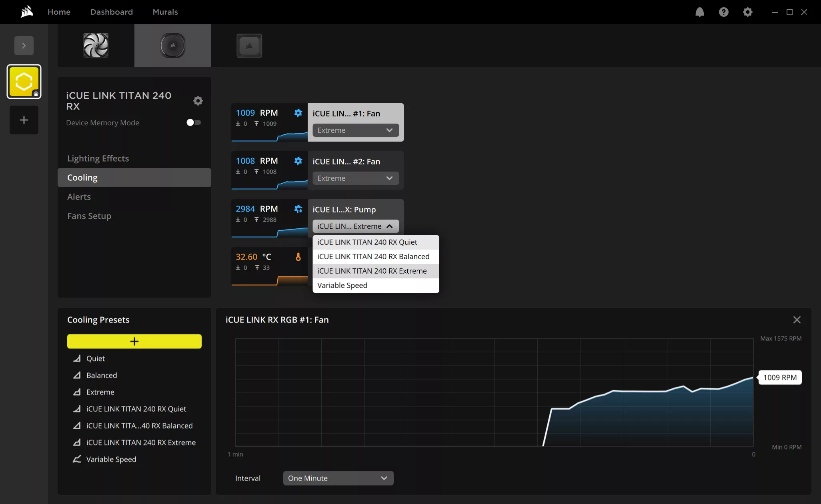This screenshot has height=504, width=821.
Task: Select the square Corsair hub device thumbnail
Action: click(249, 46)
